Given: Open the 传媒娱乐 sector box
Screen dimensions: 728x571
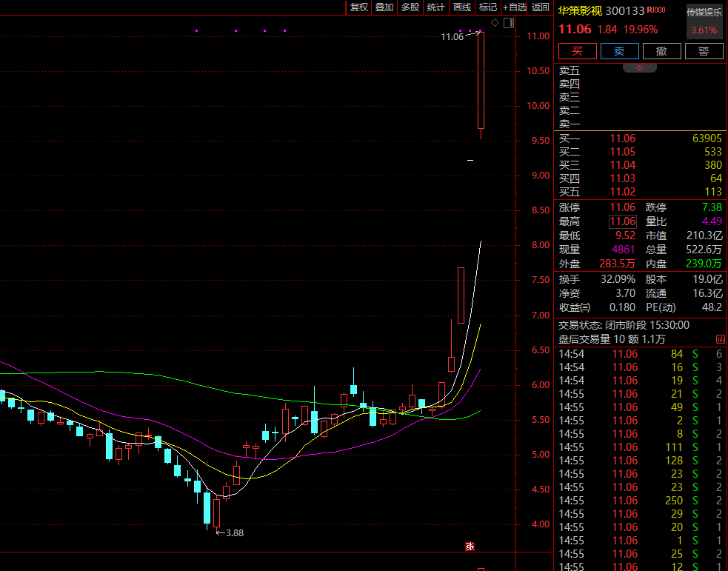Looking at the screenshot, I should click(x=704, y=21).
